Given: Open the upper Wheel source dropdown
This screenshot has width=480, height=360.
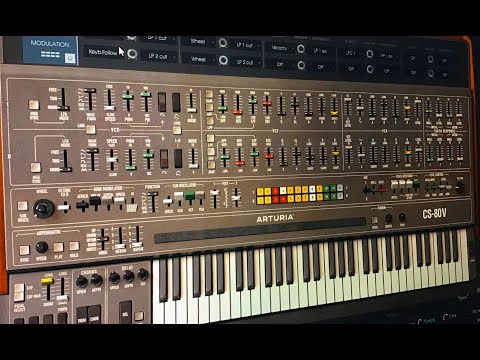Looking at the screenshot, I should (x=198, y=42).
